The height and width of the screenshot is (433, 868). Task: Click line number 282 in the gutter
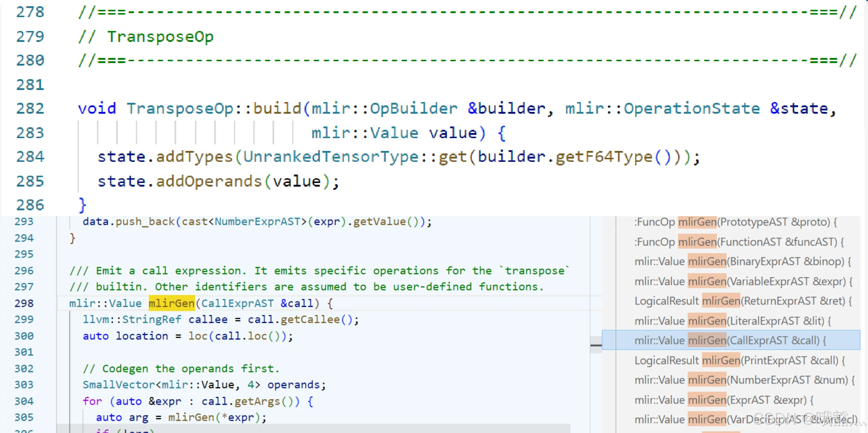[30, 109]
